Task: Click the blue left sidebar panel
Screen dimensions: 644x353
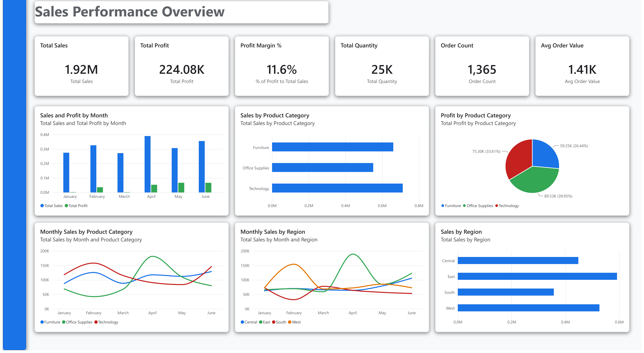Action: 15,175
